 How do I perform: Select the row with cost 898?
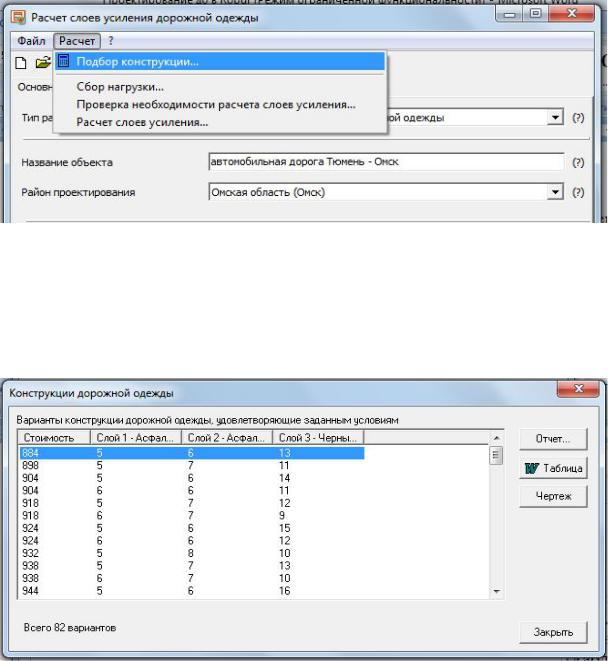tap(192, 465)
